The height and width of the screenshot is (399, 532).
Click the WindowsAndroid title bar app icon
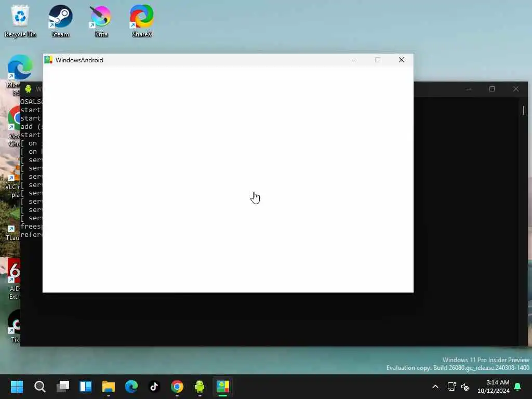point(48,60)
